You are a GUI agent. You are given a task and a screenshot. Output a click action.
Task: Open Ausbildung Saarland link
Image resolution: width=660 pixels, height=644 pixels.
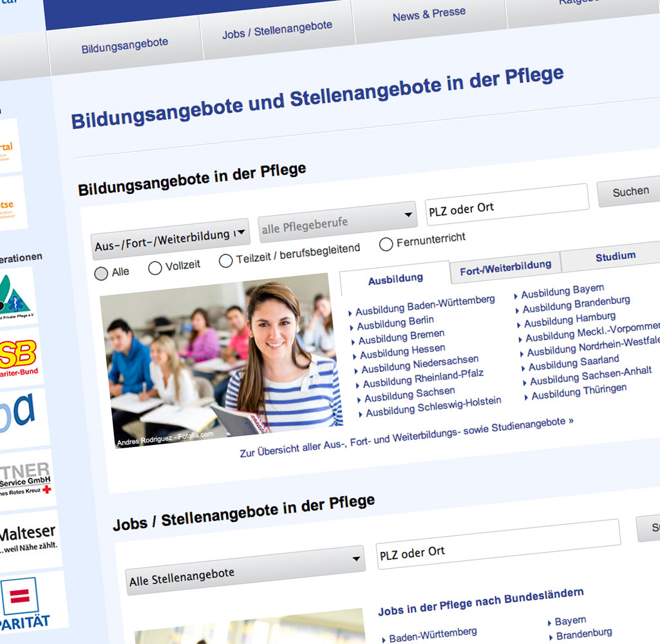point(574,363)
